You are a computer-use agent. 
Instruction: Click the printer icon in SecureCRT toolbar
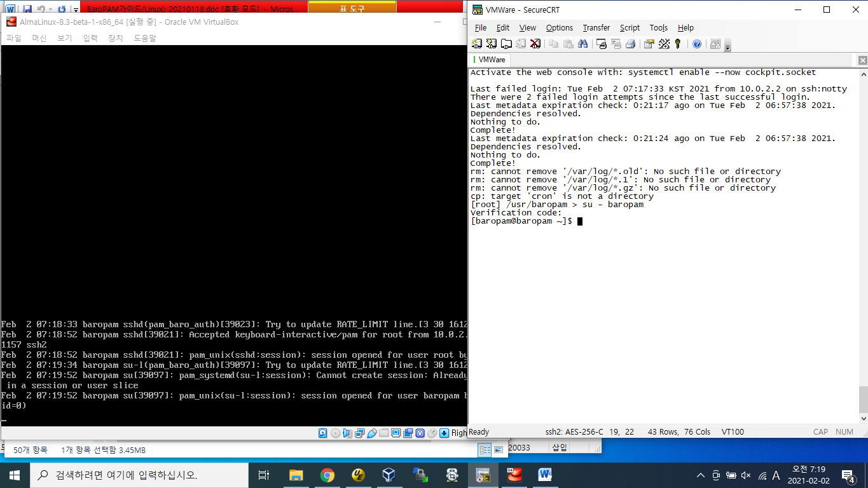pyautogui.click(x=630, y=44)
